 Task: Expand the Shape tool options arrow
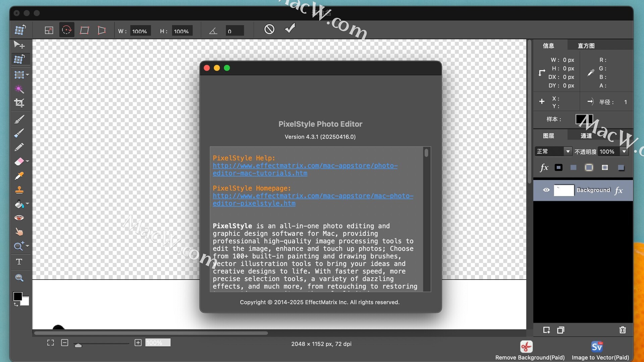coord(28,246)
